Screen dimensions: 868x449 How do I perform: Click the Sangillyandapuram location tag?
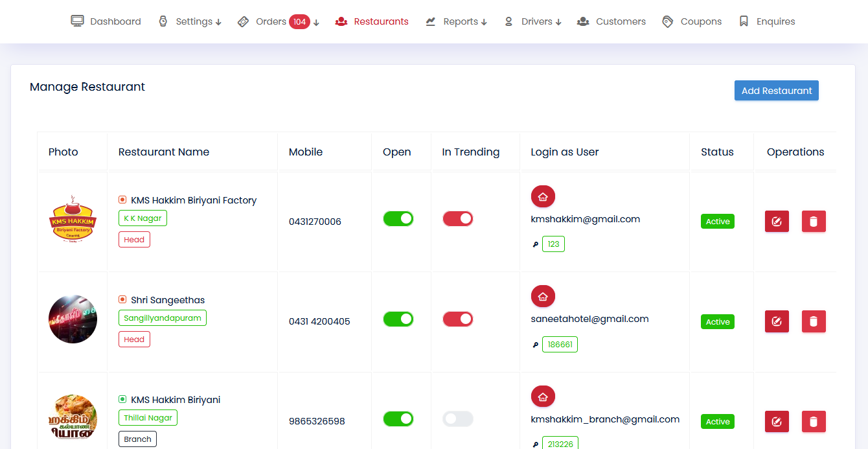(x=163, y=318)
